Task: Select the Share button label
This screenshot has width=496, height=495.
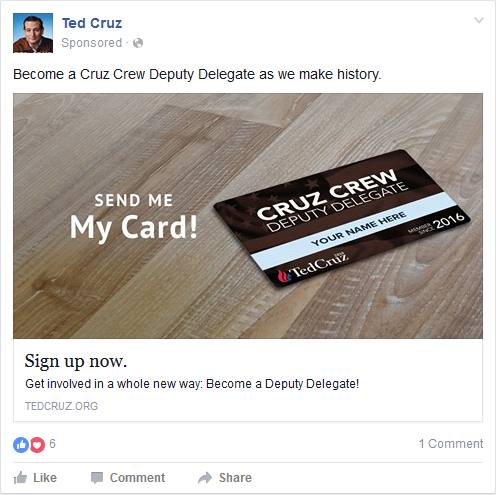Action: point(235,478)
